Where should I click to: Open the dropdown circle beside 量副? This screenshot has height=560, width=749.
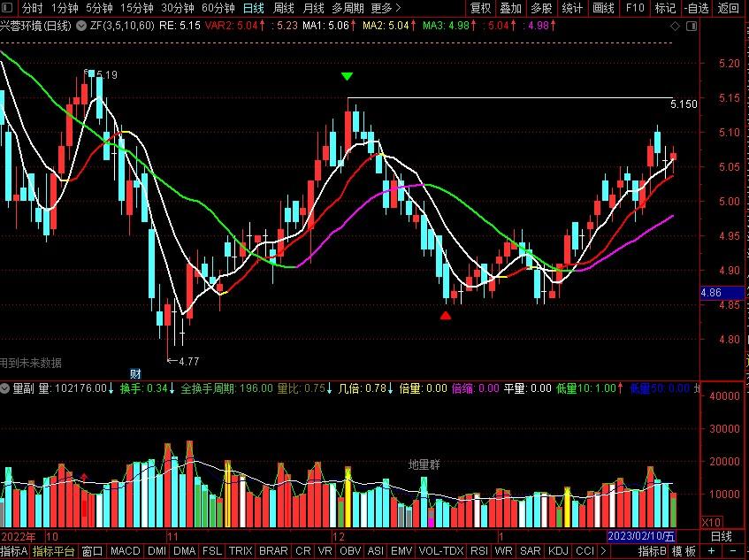pos(4,388)
